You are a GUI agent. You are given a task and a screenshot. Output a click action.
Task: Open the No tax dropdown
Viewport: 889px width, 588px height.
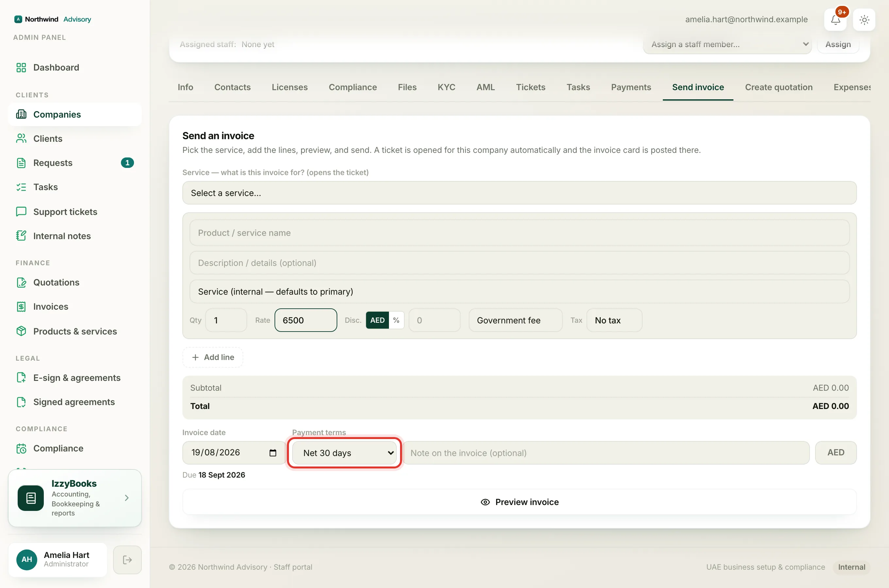click(614, 320)
